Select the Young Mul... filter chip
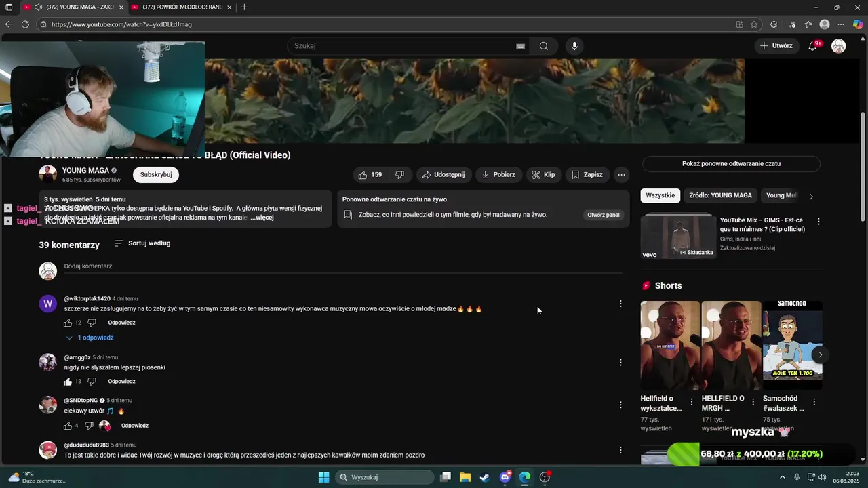 [781, 195]
